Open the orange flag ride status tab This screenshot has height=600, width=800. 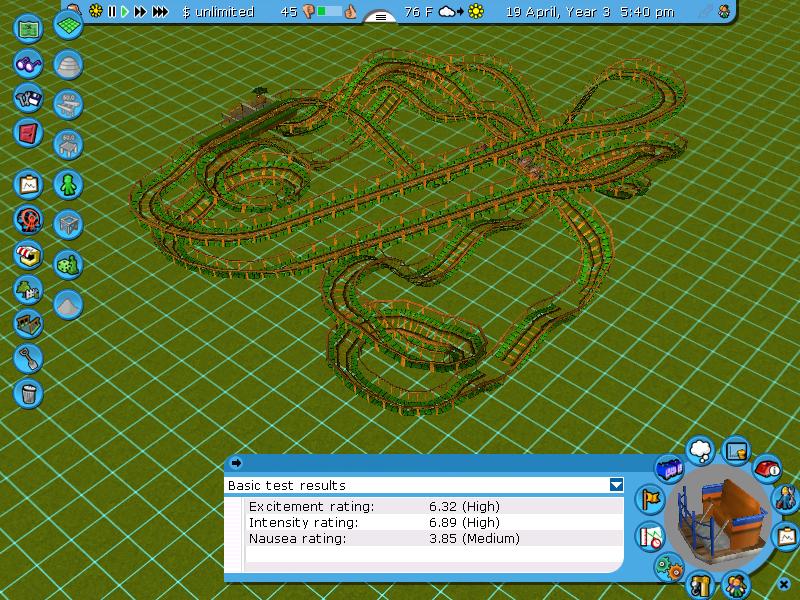(x=650, y=498)
